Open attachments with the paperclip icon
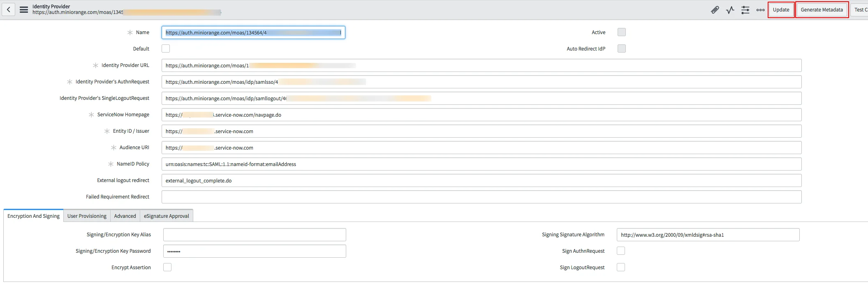 point(715,10)
